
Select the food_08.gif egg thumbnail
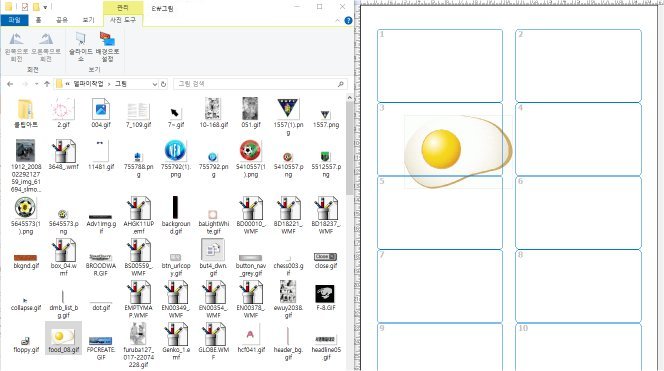click(x=64, y=338)
